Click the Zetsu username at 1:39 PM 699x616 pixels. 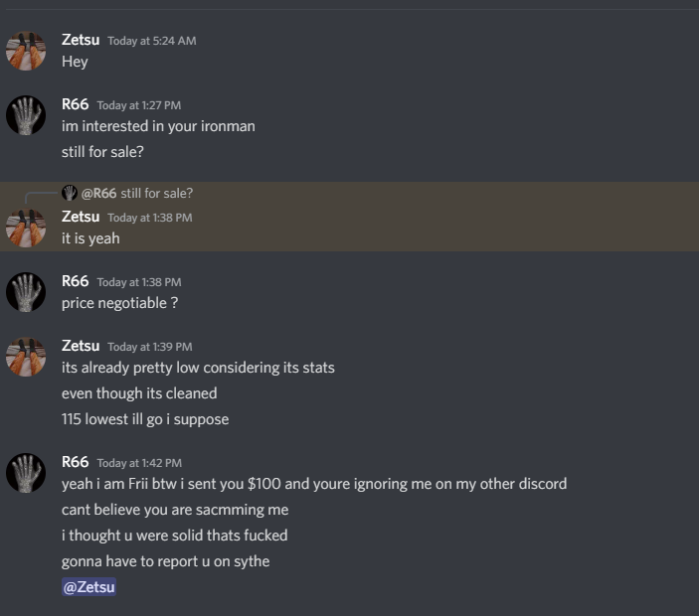coord(81,346)
